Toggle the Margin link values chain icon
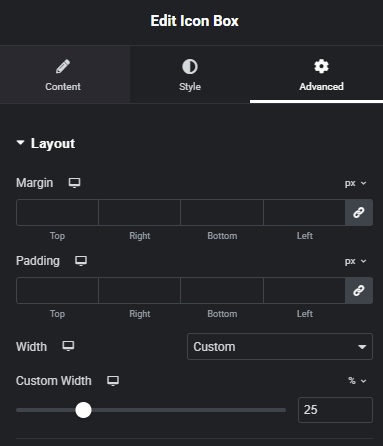The width and height of the screenshot is (383, 446). [x=359, y=212]
